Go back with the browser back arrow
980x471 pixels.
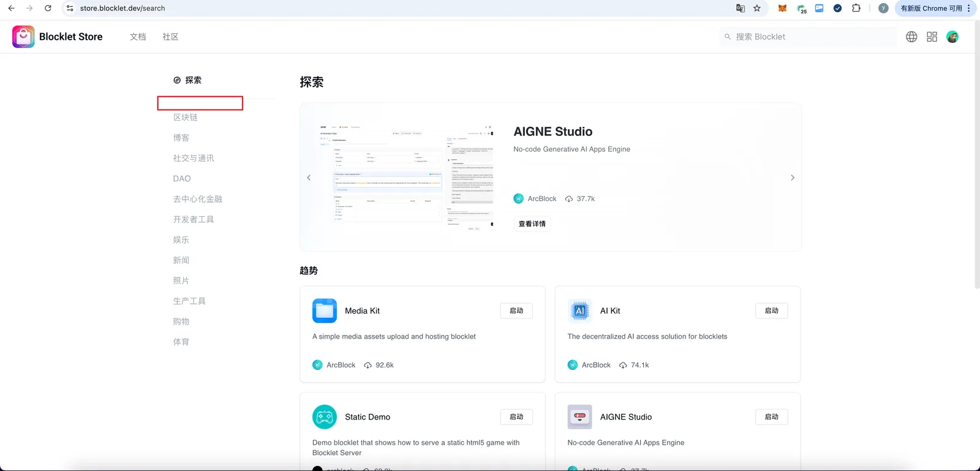click(x=11, y=9)
